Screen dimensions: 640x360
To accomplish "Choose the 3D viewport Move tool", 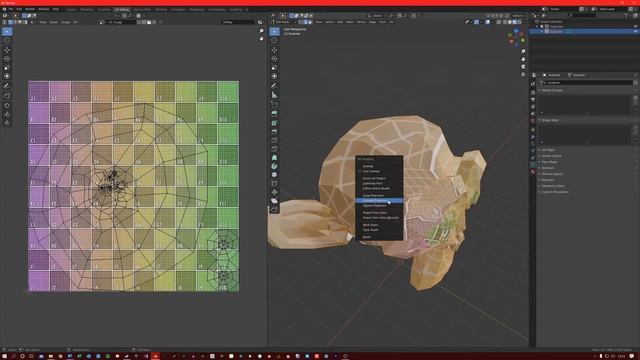I will (274, 50).
